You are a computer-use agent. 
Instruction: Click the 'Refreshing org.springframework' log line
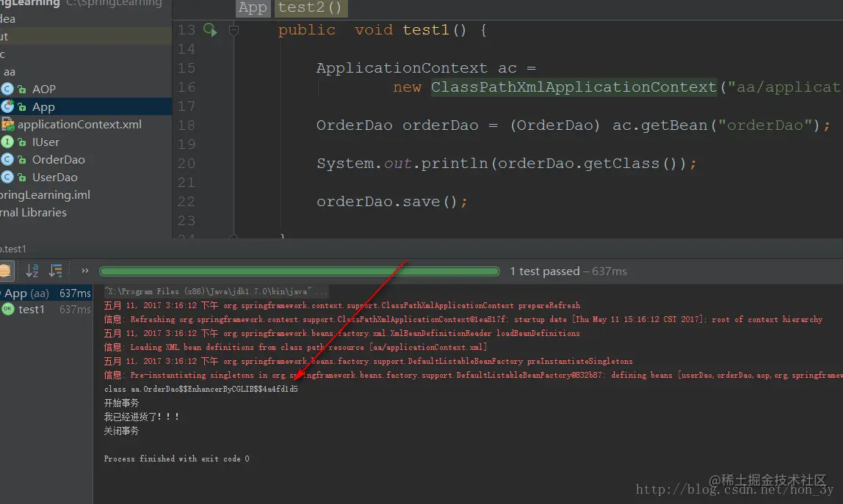[x=463, y=319]
